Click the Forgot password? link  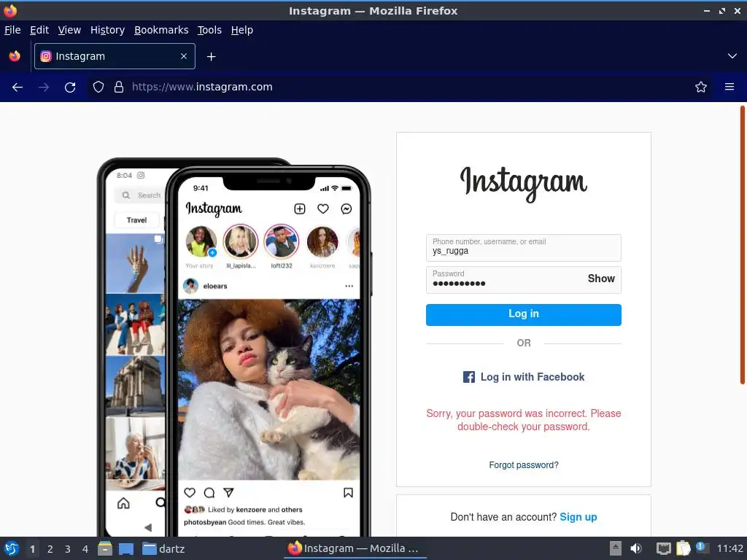tap(524, 465)
